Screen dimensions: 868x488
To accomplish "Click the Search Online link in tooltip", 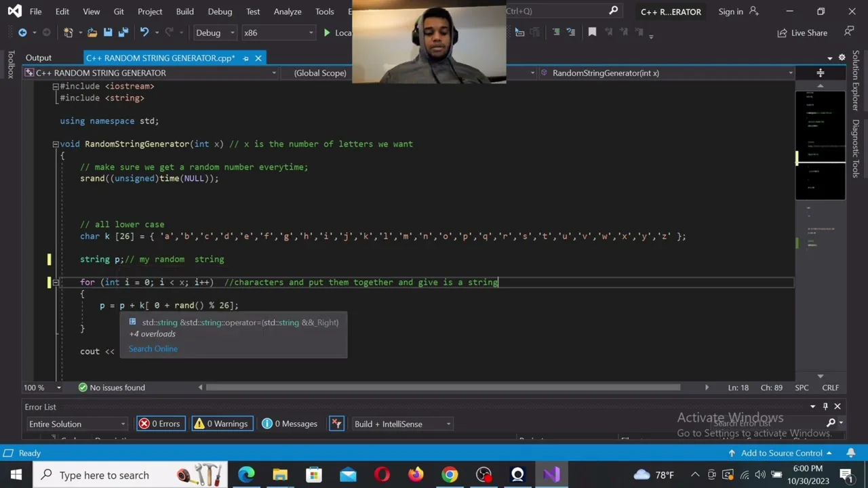I will point(153,348).
